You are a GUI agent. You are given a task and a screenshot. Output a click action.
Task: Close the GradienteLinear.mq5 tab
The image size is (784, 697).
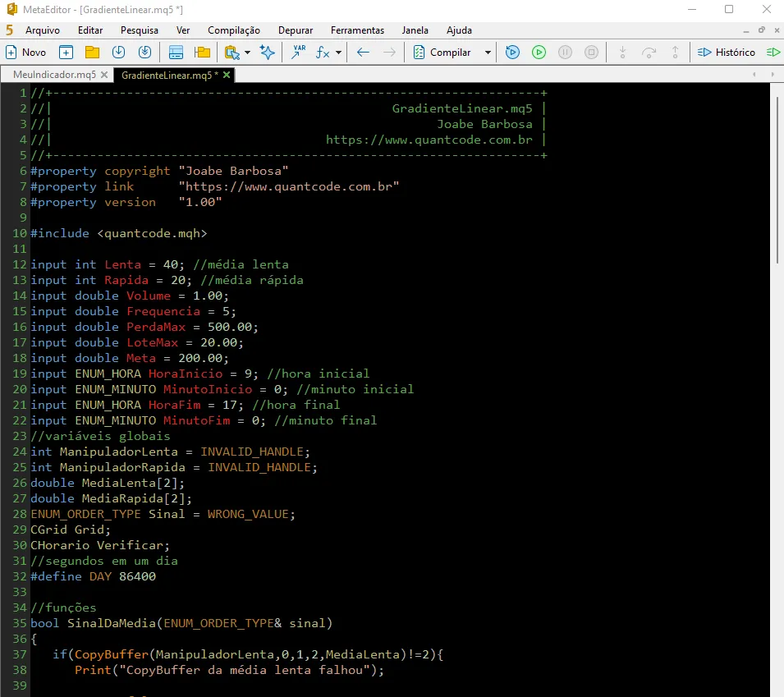pos(227,75)
